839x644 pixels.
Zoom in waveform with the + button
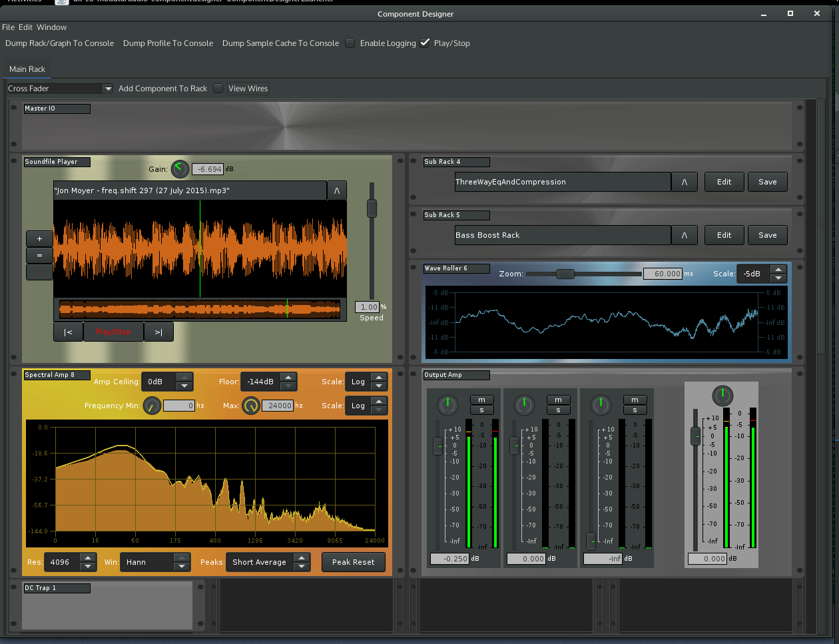click(39, 238)
